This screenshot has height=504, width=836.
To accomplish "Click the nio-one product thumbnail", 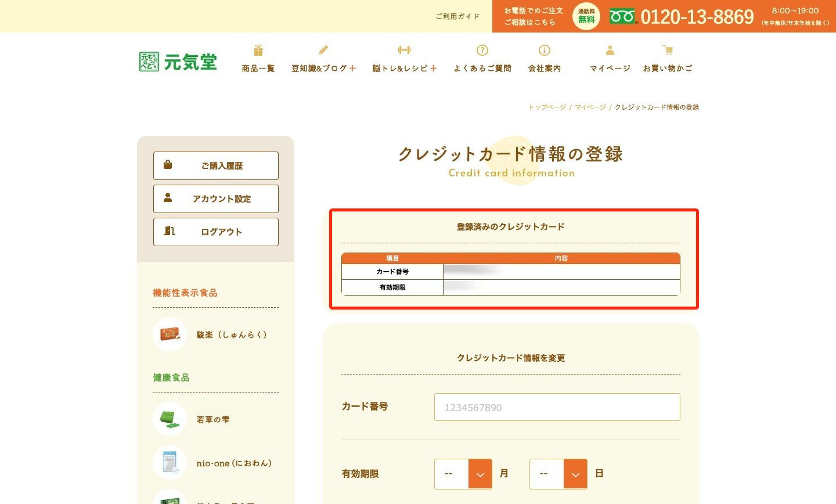I will pyautogui.click(x=170, y=463).
